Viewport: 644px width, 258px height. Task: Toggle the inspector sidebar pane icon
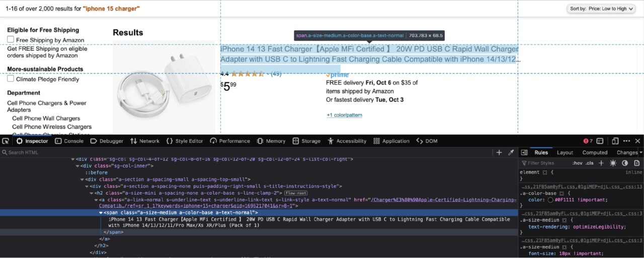tap(524, 152)
